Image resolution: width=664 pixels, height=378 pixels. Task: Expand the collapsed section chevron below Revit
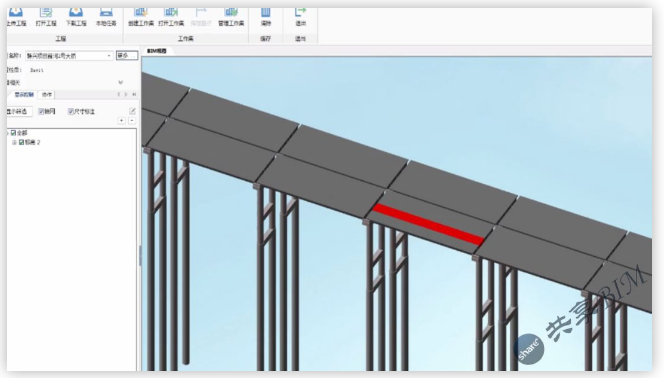click(x=121, y=82)
